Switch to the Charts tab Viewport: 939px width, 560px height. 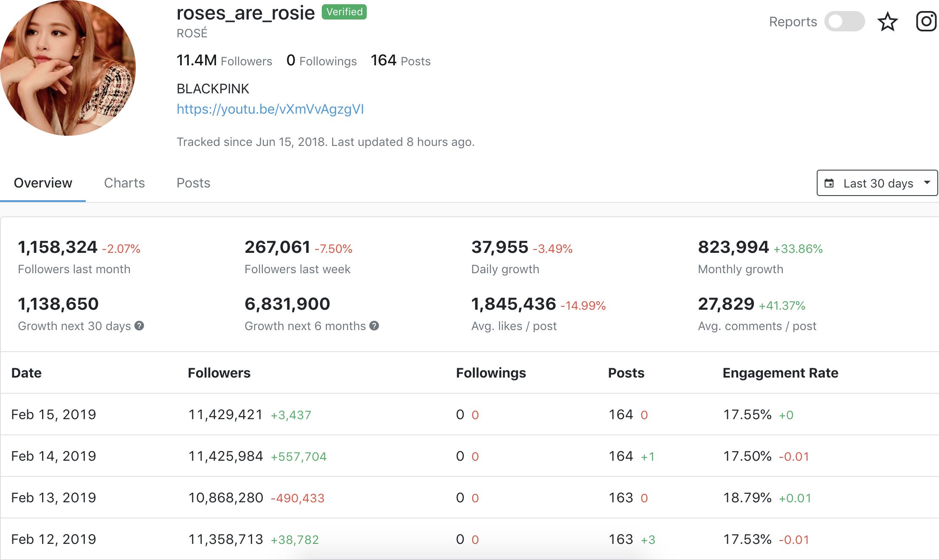(x=124, y=183)
